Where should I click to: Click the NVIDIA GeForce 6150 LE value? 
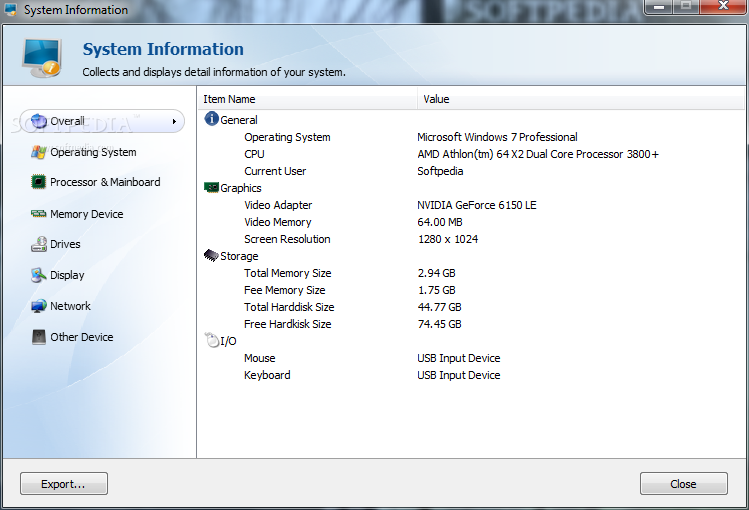[477, 205]
